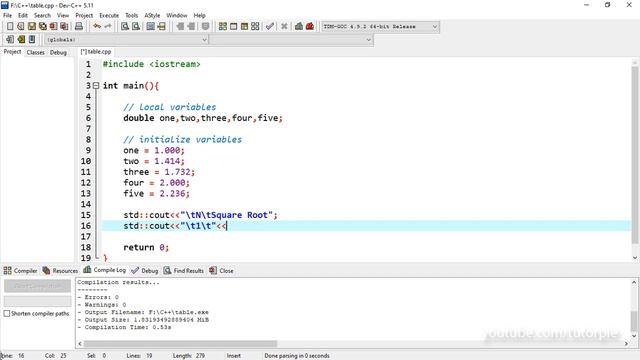The height and width of the screenshot is (360, 640).
Task: Open the File menu
Action: tap(7, 15)
